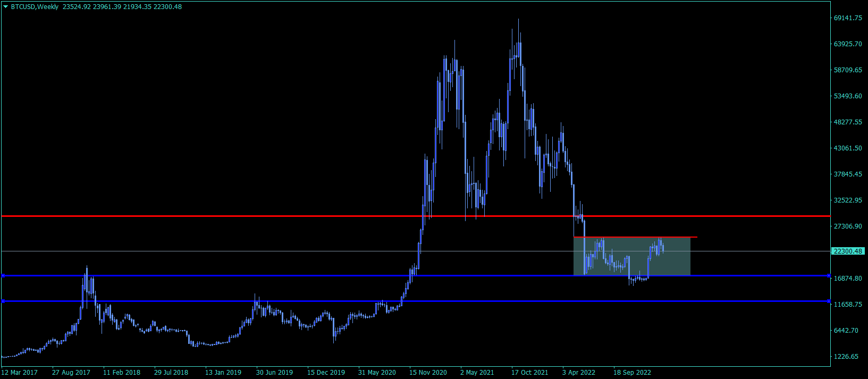The width and height of the screenshot is (868, 379).
Task: Click the 27 Aug 2017 date label
Action: click(x=71, y=373)
